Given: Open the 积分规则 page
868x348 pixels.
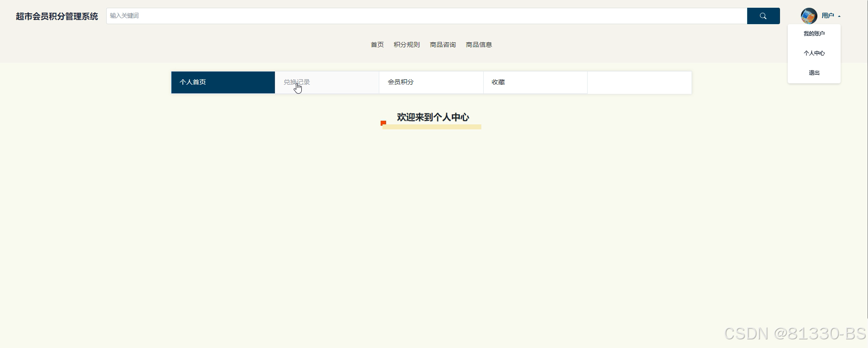Looking at the screenshot, I should pyautogui.click(x=407, y=45).
